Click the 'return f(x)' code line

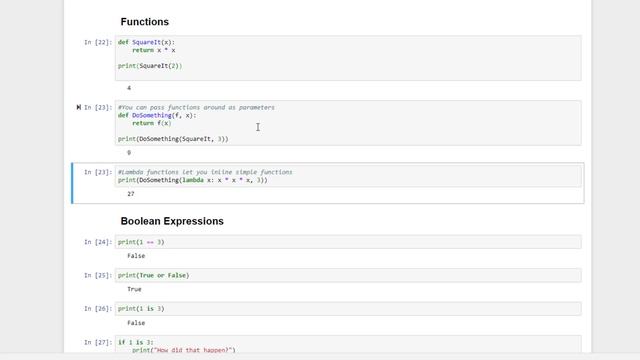(x=151, y=123)
